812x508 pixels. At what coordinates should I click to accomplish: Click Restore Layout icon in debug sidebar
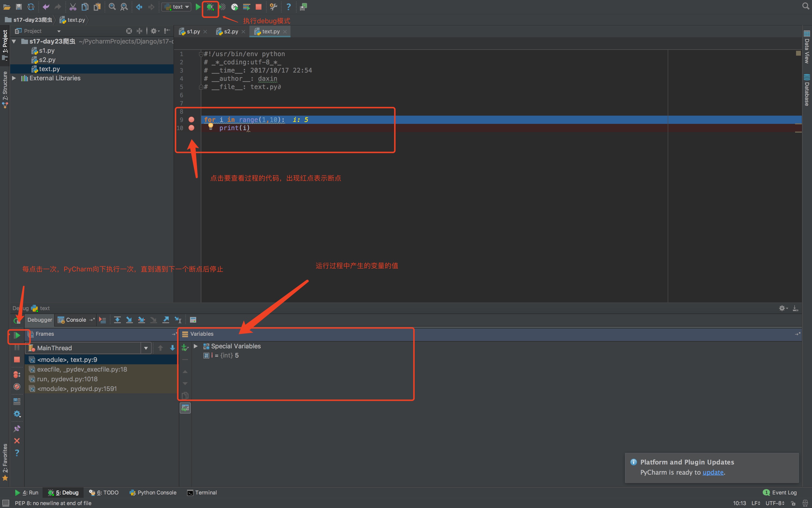pos(17,402)
